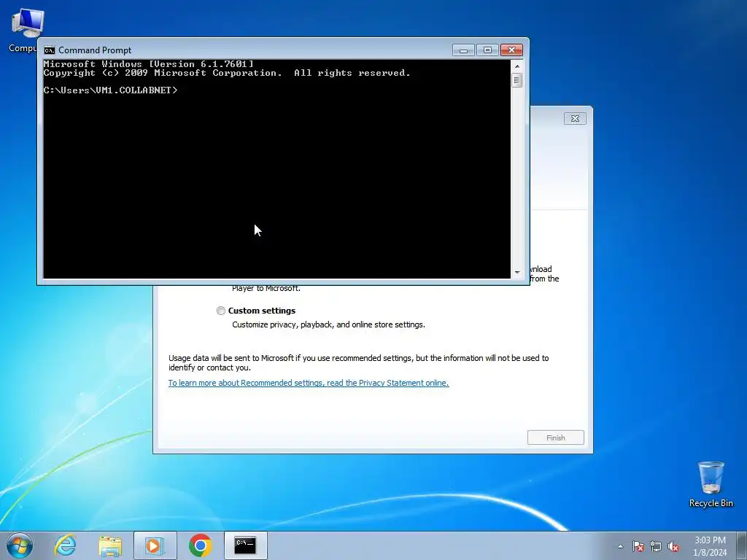Open the Windows Start menu orb
This screenshot has height=560, width=747.
pyautogui.click(x=20, y=545)
